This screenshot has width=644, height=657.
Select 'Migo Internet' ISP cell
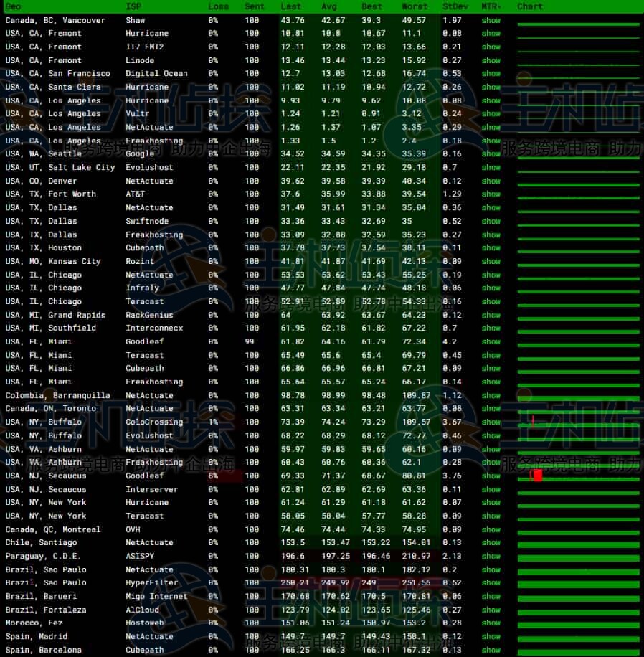point(157,596)
